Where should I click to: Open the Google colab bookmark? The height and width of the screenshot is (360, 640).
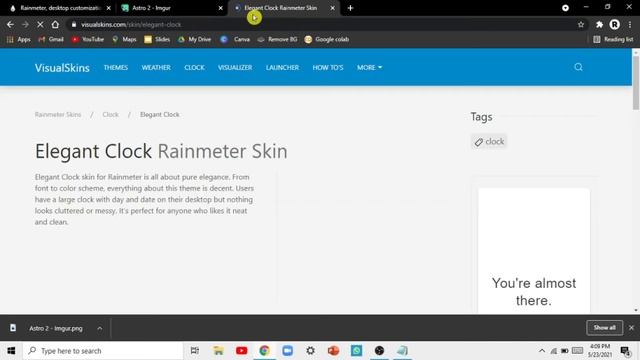(x=327, y=39)
